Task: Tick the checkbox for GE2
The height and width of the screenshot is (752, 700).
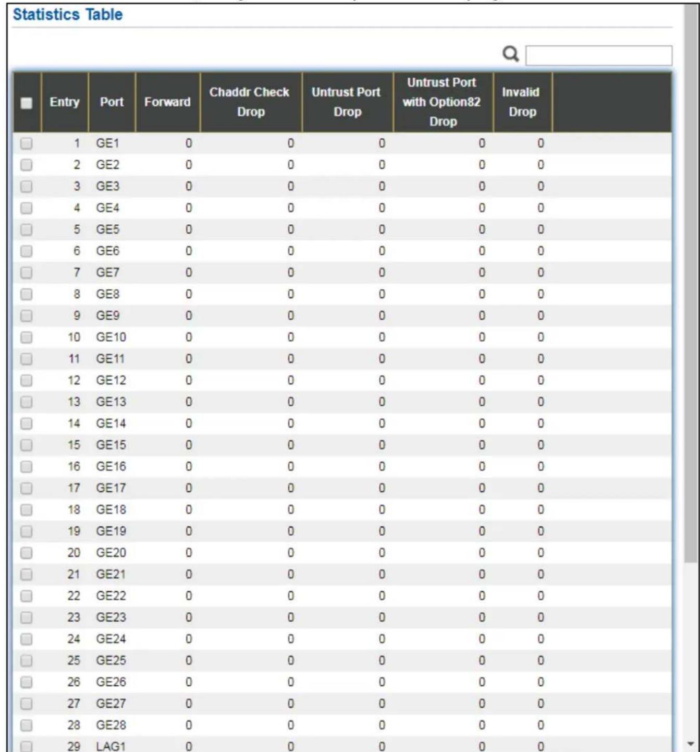Action: point(26,165)
